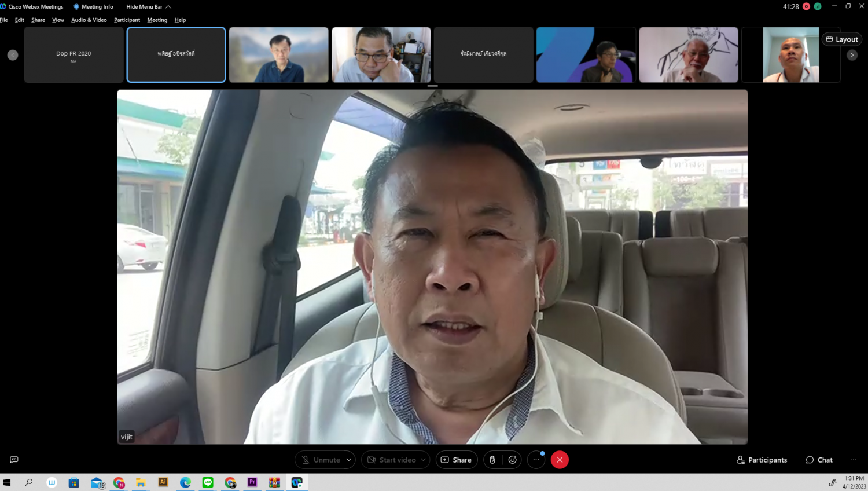The height and width of the screenshot is (491, 868).
Task: Open the File menu
Action: coord(4,20)
